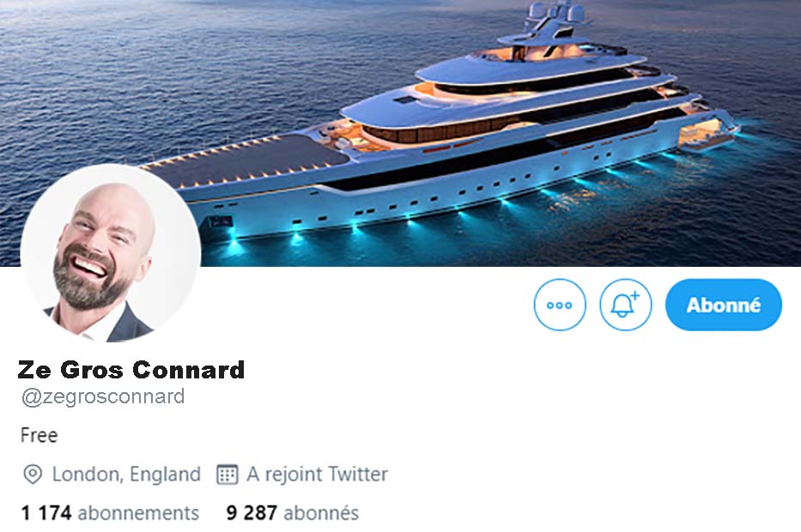Select the London, England location text
The width and height of the screenshot is (801, 532).
point(126,475)
